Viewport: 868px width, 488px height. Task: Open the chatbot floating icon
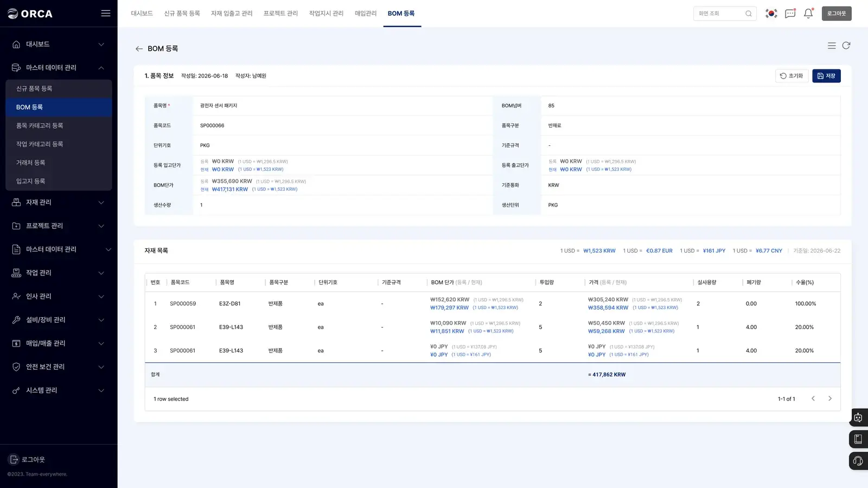(858, 418)
